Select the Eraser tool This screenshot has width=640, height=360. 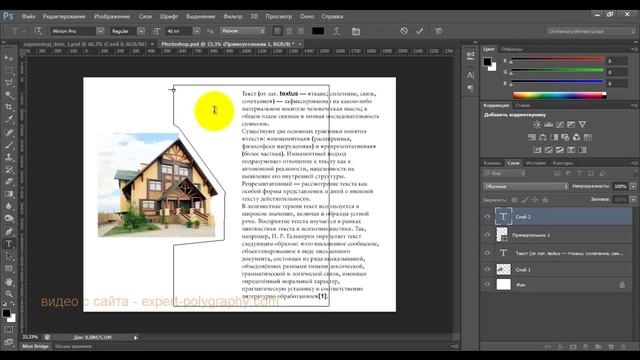point(9,182)
